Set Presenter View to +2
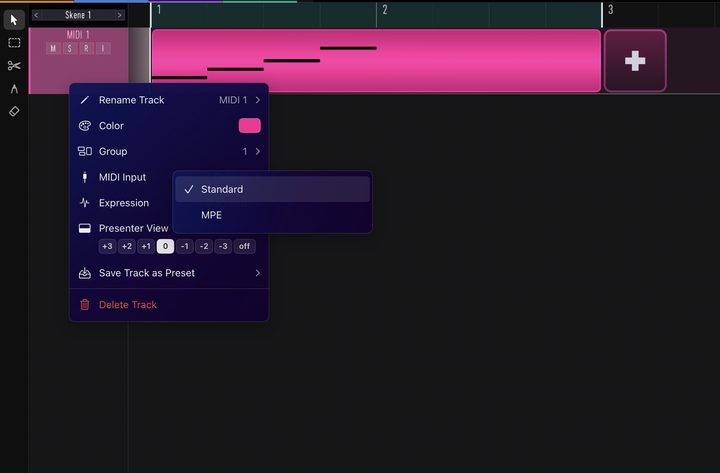Screen dimensions: 720x473 [126, 247]
